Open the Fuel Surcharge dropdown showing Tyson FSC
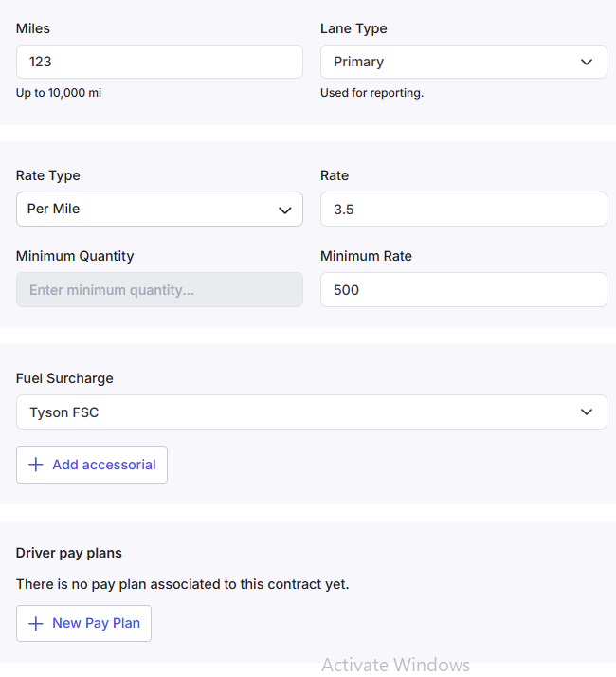Viewport: 616px width, 677px height. tap(312, 412)
